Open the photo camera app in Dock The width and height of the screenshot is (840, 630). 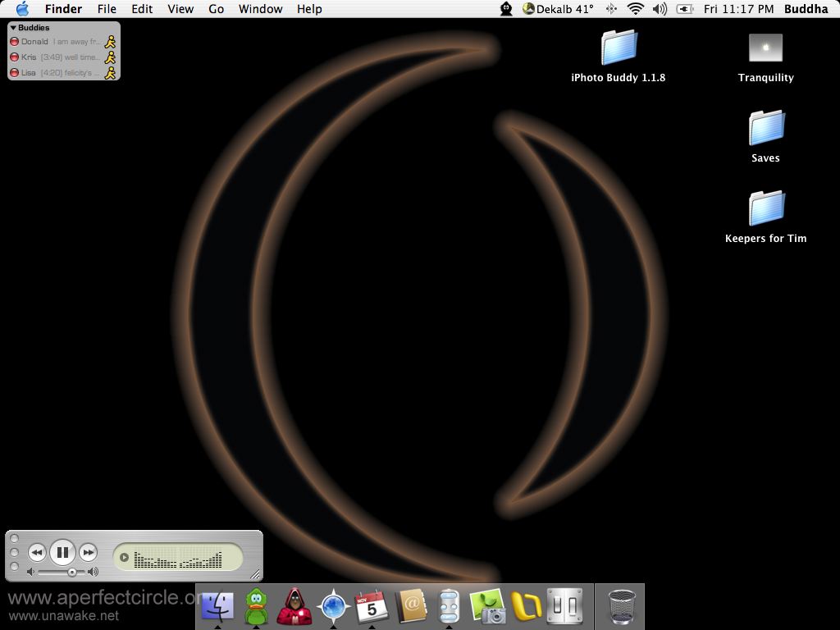coord(487,606)
